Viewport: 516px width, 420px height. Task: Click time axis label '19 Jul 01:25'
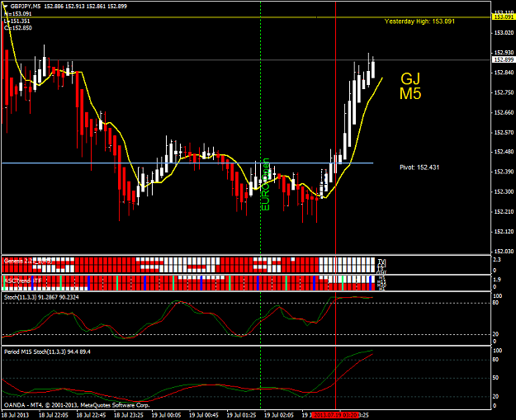click(x=242, y=415)
